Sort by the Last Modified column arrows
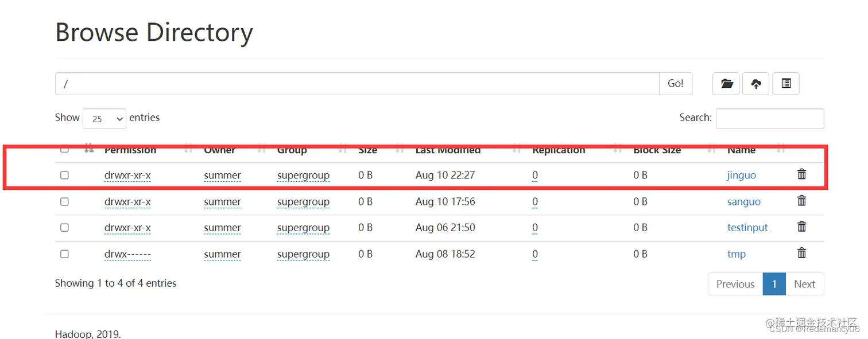The height and width of the screenshot is (339, 868). [x=517, y=150]
